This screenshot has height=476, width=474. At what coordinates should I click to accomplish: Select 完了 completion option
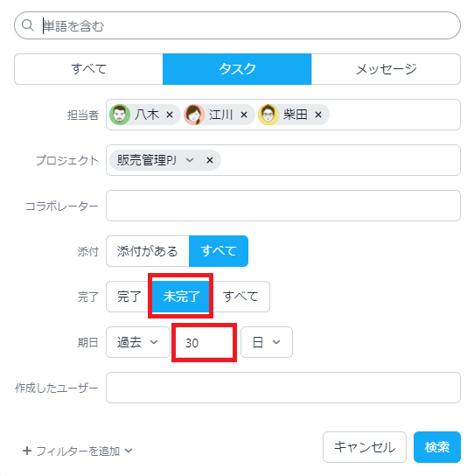129,297
